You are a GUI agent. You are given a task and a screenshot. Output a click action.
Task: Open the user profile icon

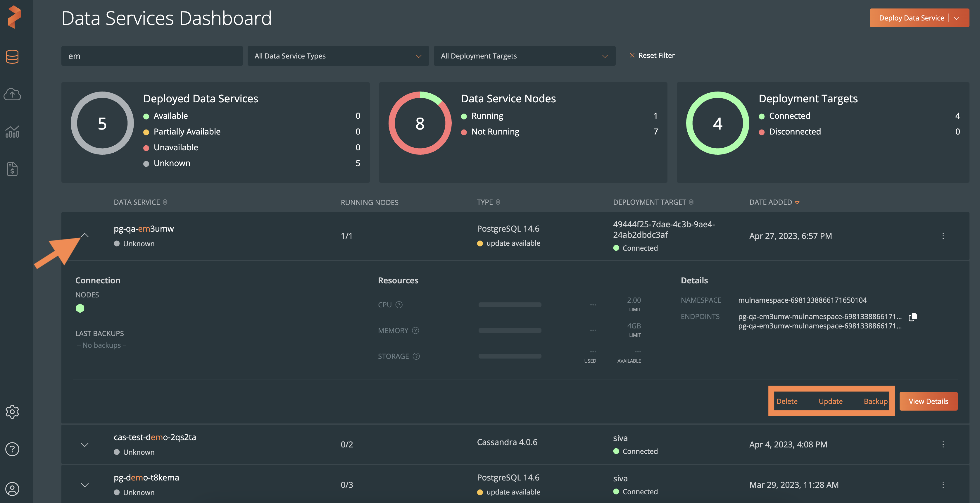[12, 489]
